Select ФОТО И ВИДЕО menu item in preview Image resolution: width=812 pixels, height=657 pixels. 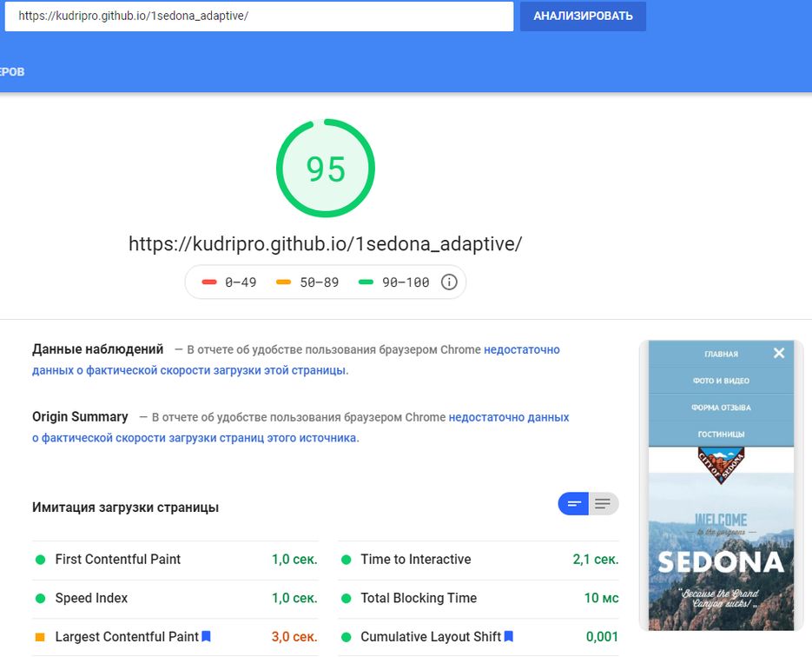point(721,381)
